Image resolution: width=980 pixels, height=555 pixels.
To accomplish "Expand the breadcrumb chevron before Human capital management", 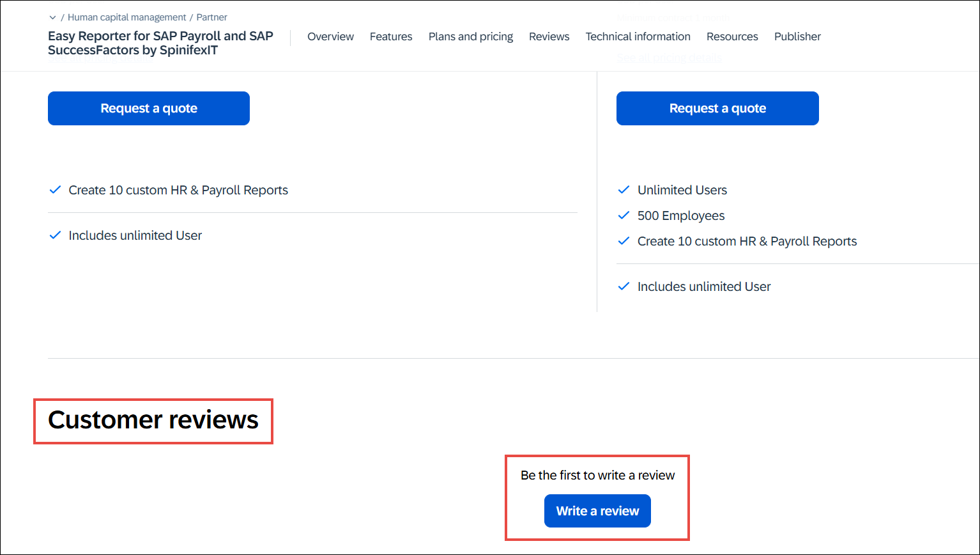I will [x=52, y=18].
